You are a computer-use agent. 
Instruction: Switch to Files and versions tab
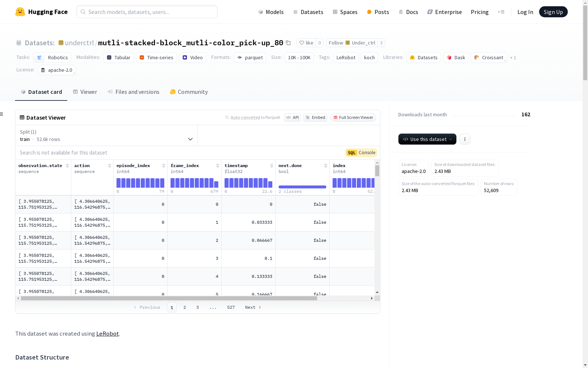(133, 92)
